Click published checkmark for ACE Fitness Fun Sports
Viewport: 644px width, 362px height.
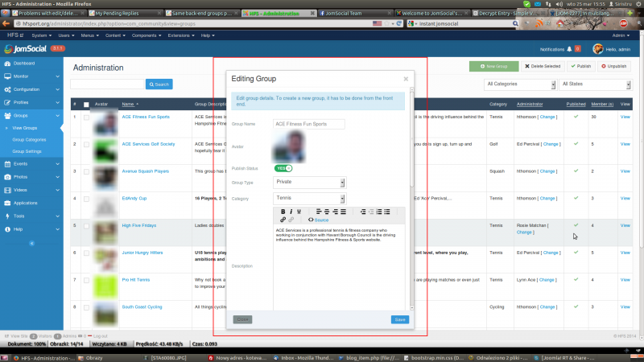(576, 117)
